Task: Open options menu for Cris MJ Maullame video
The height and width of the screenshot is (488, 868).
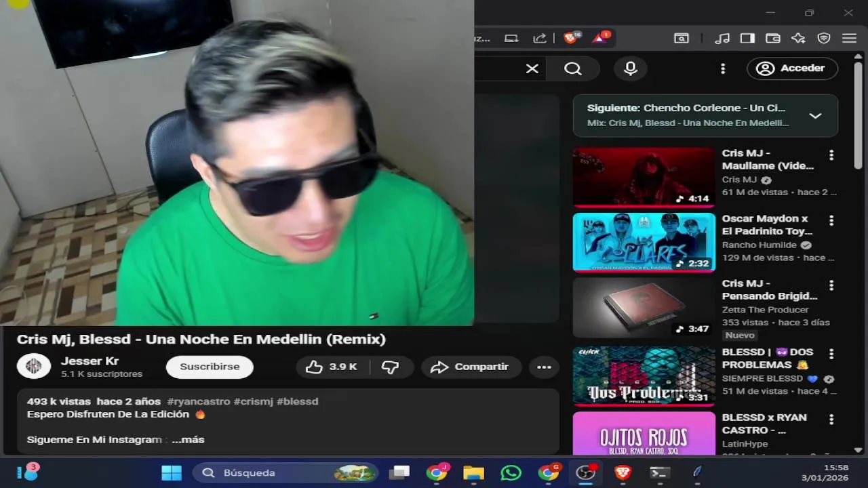Action: (831, 155)
